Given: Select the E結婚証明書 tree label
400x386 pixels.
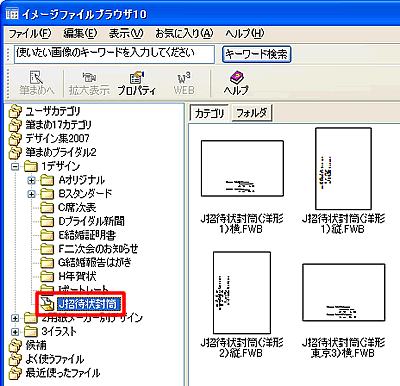Looking at the screenshot, I should (x=87, y=235).
